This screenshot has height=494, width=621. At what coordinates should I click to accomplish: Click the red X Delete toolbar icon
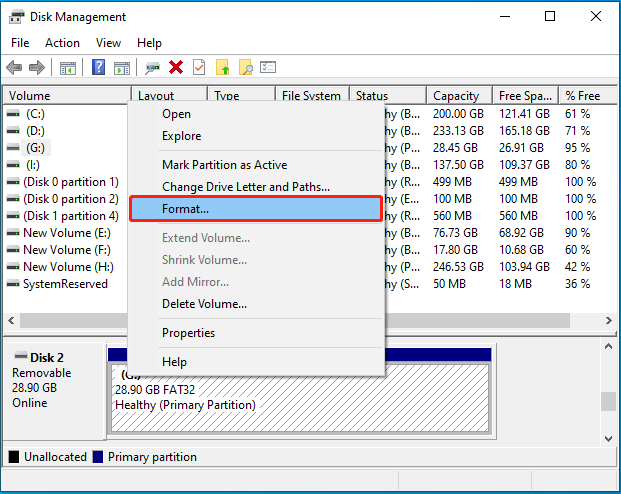tap(176, 68)
